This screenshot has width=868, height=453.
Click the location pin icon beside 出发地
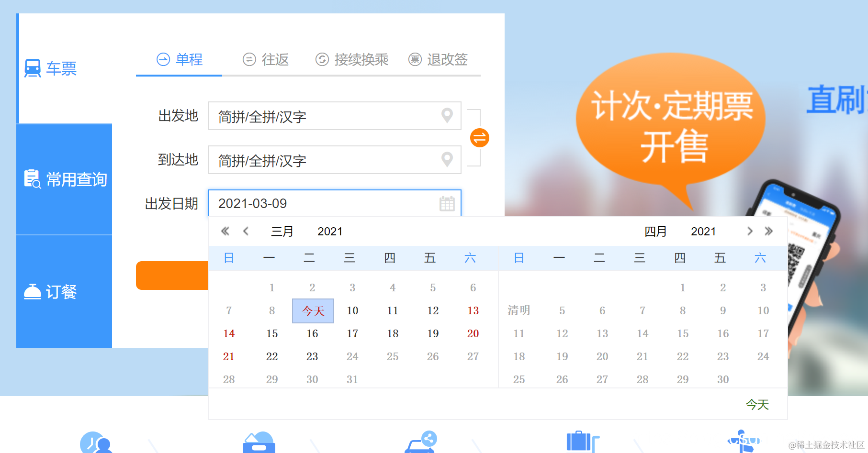[447, 115]
